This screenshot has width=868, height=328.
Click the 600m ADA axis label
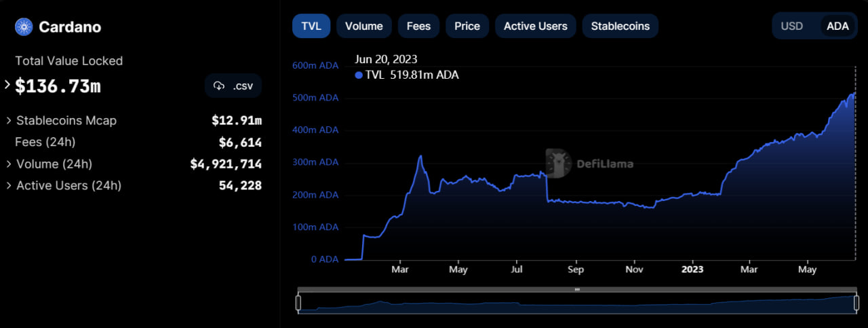(315, 65)
